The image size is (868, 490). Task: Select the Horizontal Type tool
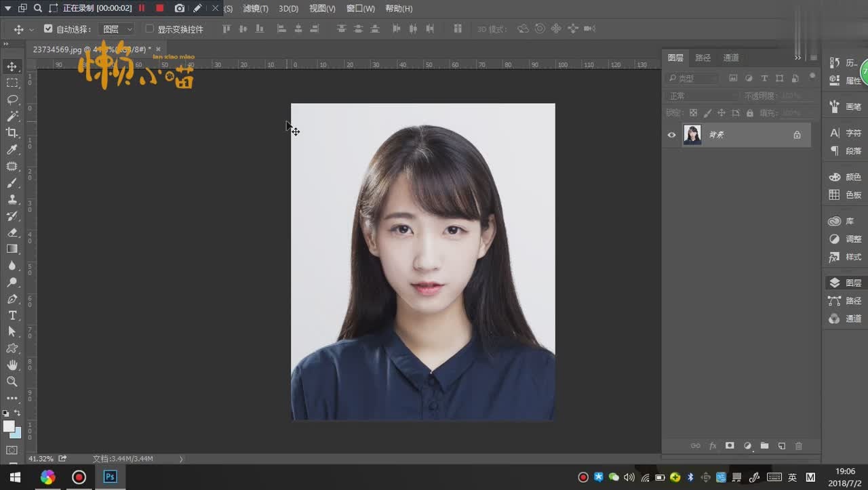[x=12, y=315]
